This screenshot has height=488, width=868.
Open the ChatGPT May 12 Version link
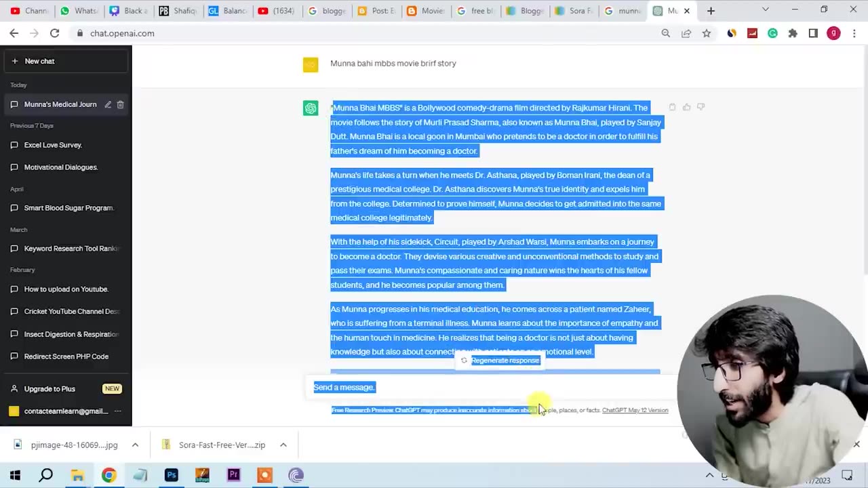(635, 410)
